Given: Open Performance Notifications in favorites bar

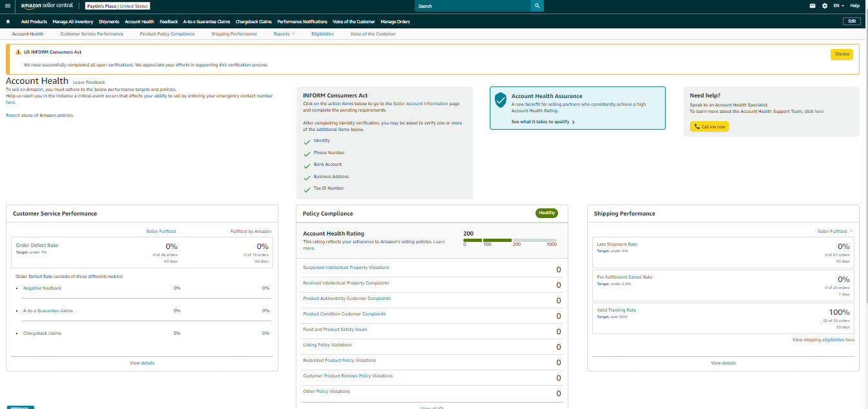Looking at the screenshot, I should point(302,21).
